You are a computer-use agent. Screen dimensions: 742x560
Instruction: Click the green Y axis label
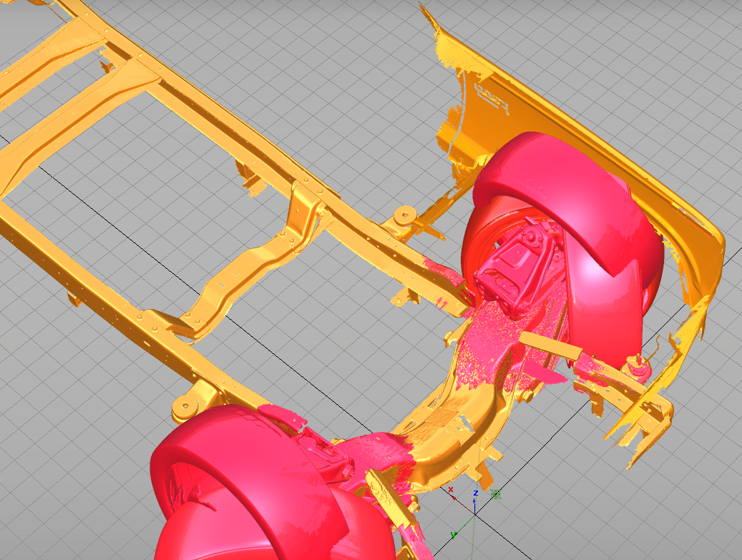click(x=453, y=536)
